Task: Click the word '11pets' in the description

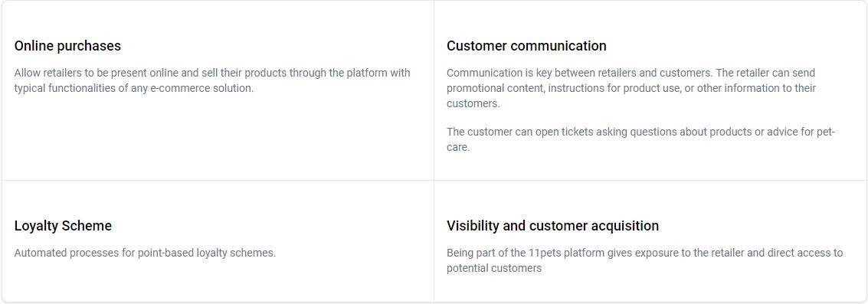Action: point(542,253)
